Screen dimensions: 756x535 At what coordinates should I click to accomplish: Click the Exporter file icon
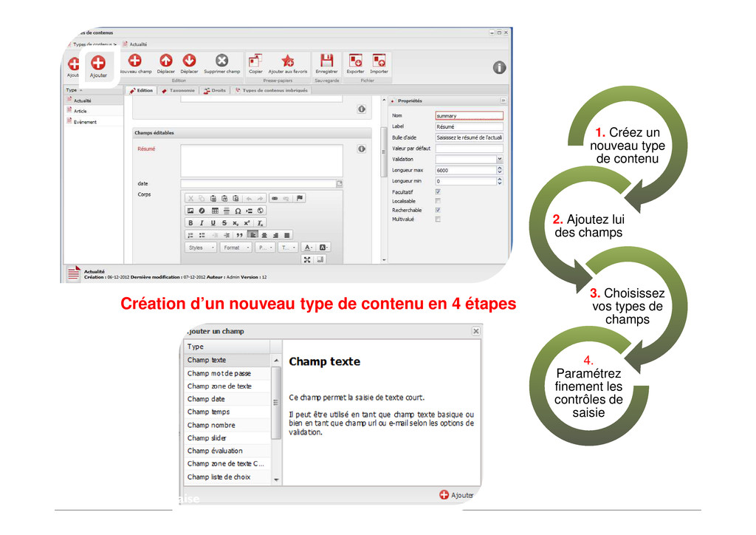coord(355,61)
